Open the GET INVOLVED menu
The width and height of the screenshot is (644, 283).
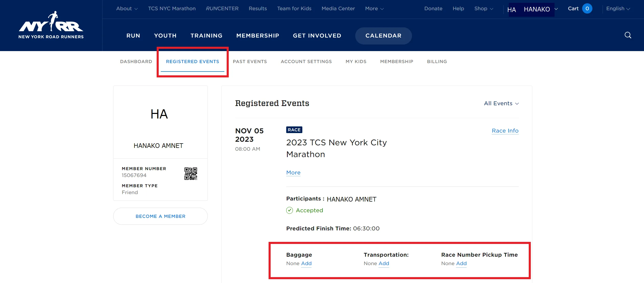click(x=317, y=36)
